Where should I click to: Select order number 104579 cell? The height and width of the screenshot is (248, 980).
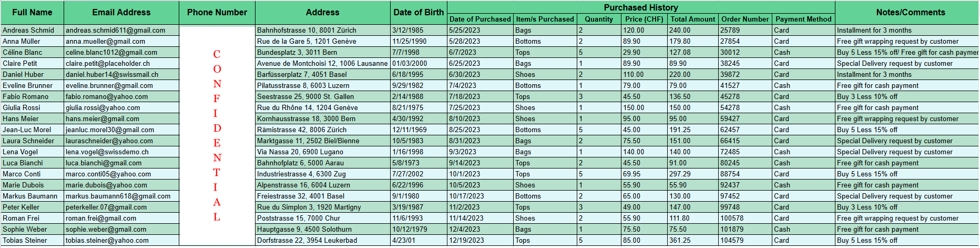point(745,241)
